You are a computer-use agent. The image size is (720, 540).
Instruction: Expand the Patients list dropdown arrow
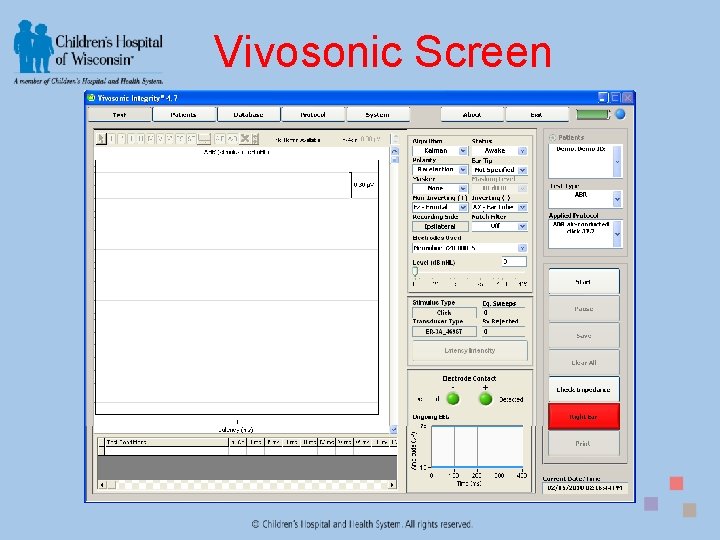pos(617,162)
